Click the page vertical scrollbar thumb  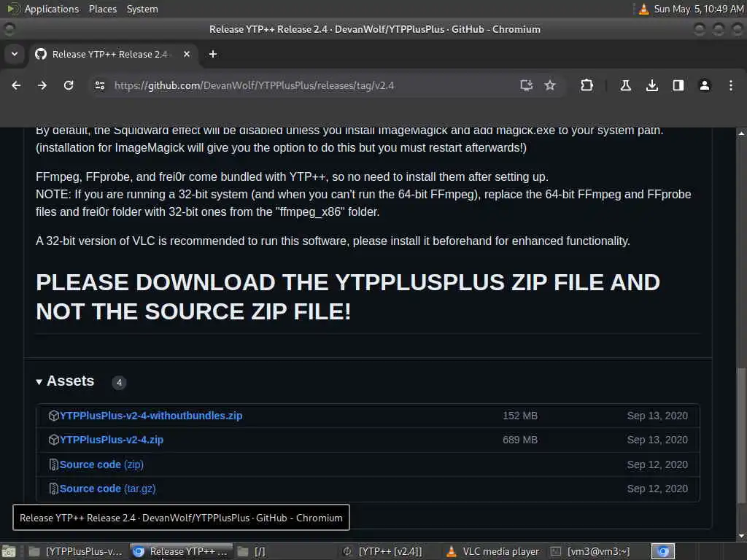741,435
